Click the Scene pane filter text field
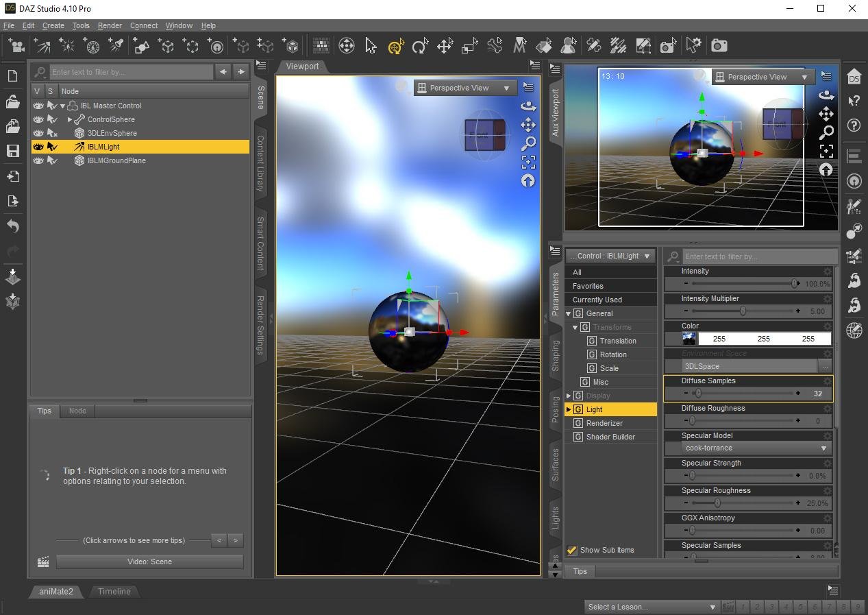This screenshot has width=868, height=615. [131, 72]
